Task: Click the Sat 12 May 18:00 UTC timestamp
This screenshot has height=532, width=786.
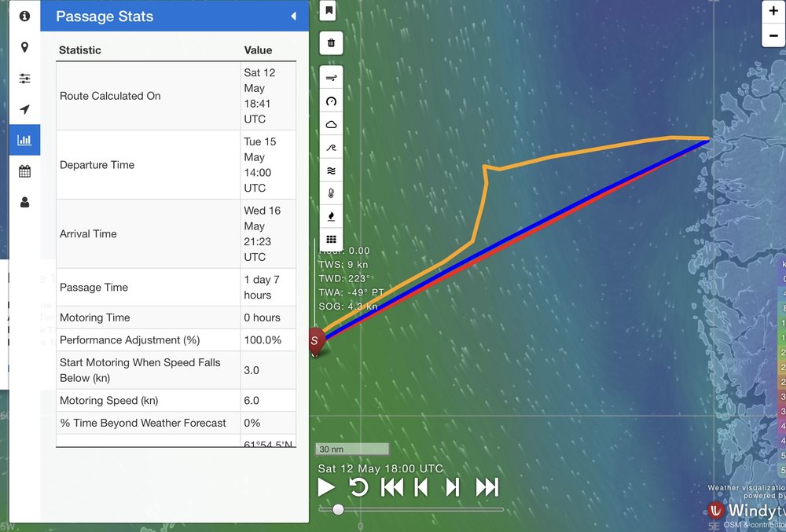Action: click(x=380, y=469)
